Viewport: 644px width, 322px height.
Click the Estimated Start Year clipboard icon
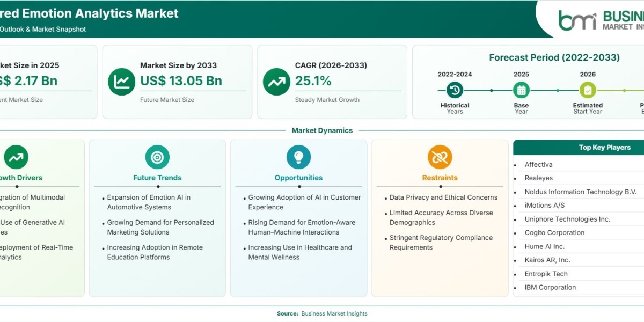pyautogui.click(x=588, y=90)
